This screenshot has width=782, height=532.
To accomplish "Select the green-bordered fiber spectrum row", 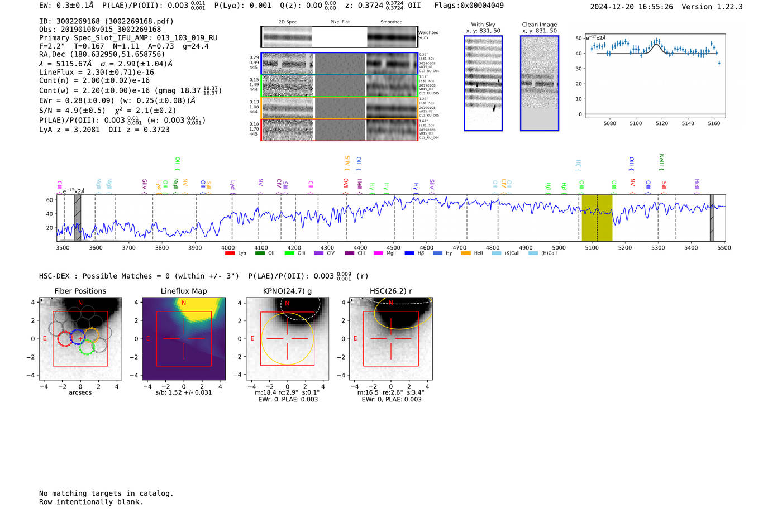I will tap(340, 86).
